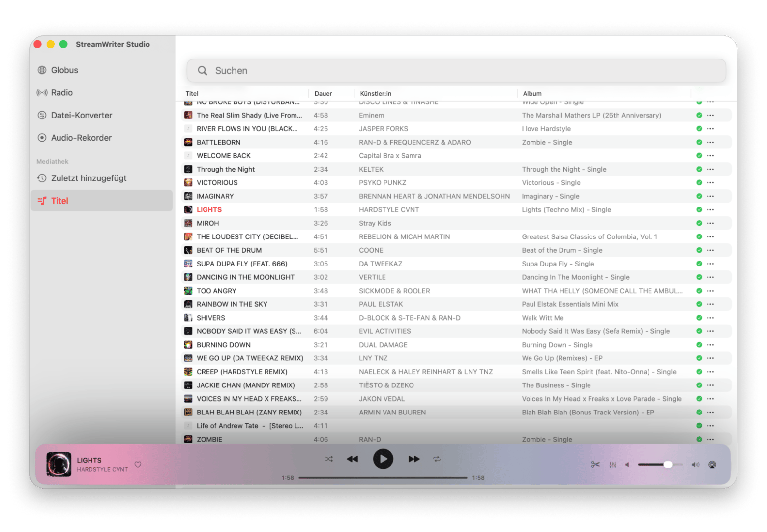
Task: Click the low volume speaker icon
Action: [x=627, y=465]
